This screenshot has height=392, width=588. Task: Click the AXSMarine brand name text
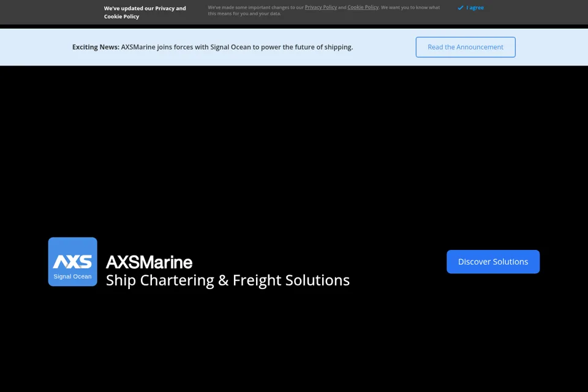click(x=149, y=262)
